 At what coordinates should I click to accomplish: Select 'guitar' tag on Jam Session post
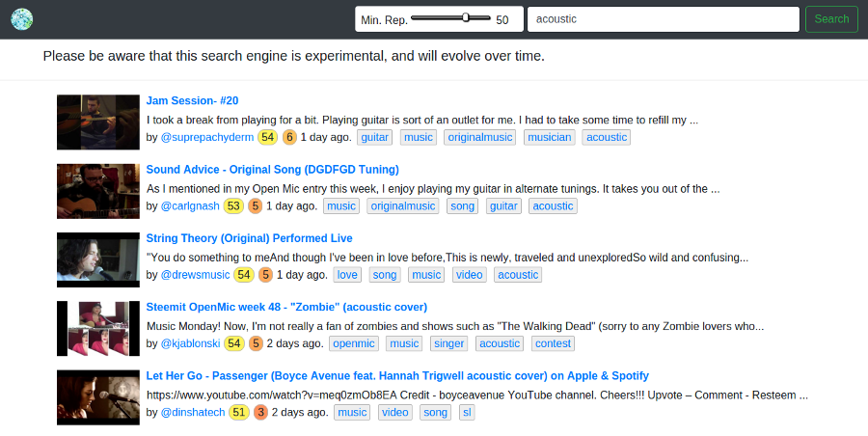pos(375,137)
